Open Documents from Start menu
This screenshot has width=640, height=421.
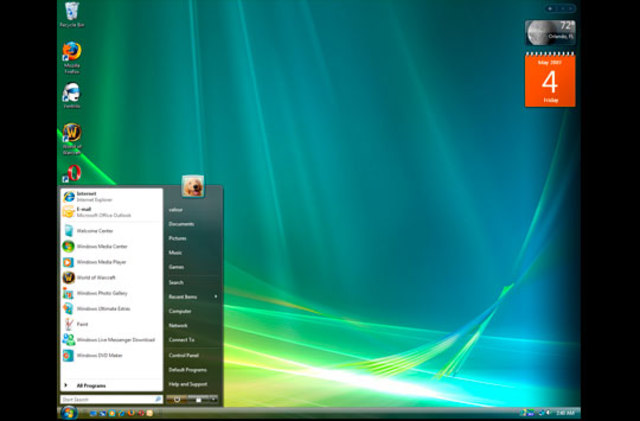pos(181,224)
